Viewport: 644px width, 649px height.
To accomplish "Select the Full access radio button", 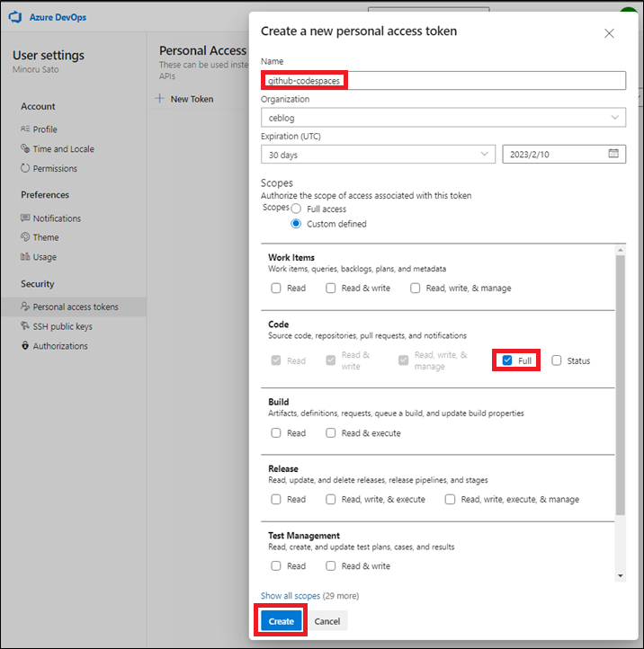I will point(296,209).
